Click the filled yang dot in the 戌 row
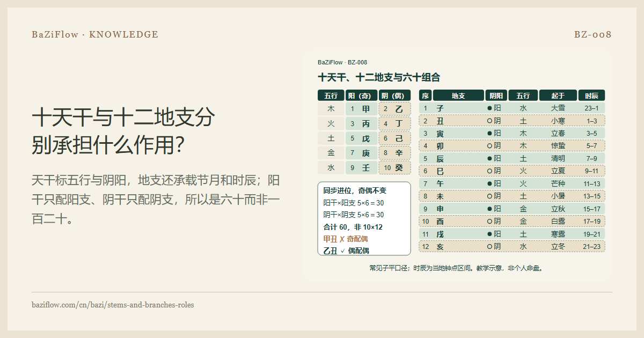 pos(489,234)
